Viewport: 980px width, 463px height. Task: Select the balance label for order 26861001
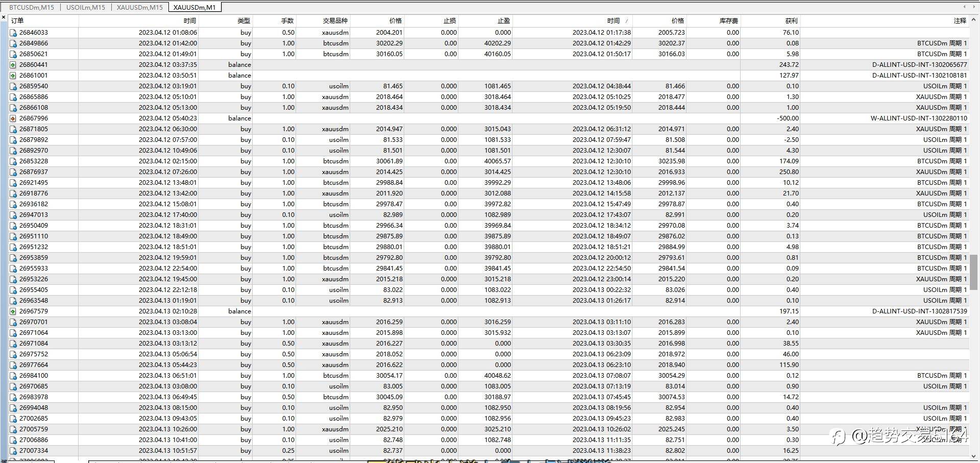[240, 76]
